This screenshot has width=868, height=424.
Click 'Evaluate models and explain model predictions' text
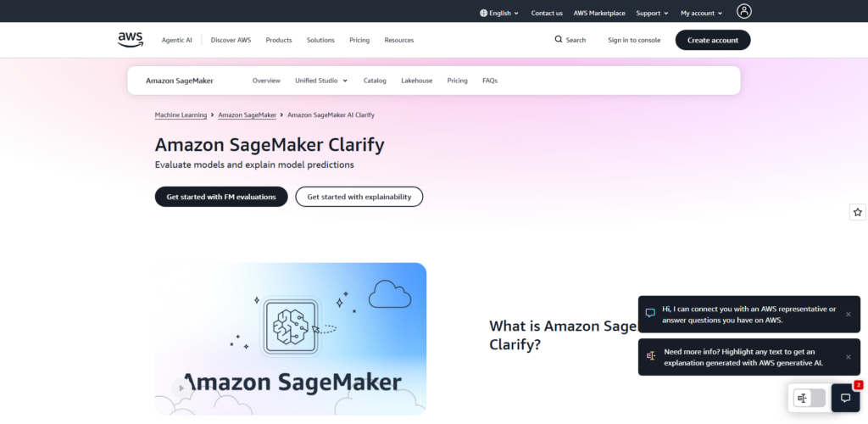pos(254,165)
